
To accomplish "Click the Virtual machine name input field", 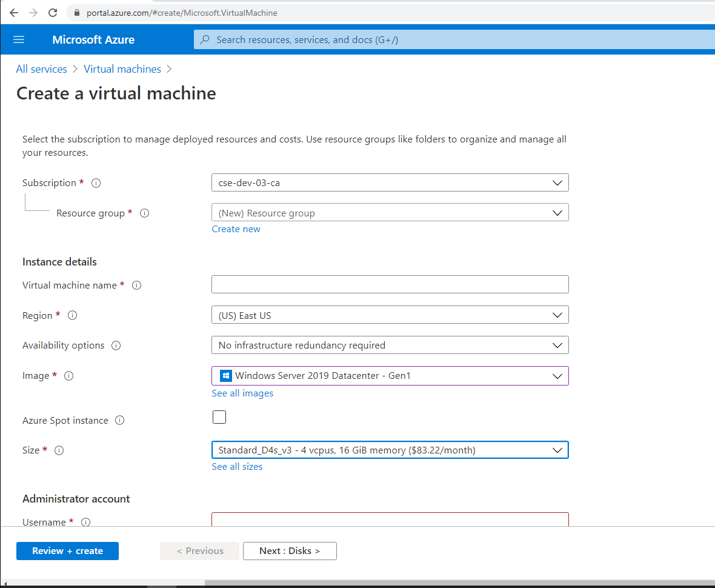I will click(390, 284).
